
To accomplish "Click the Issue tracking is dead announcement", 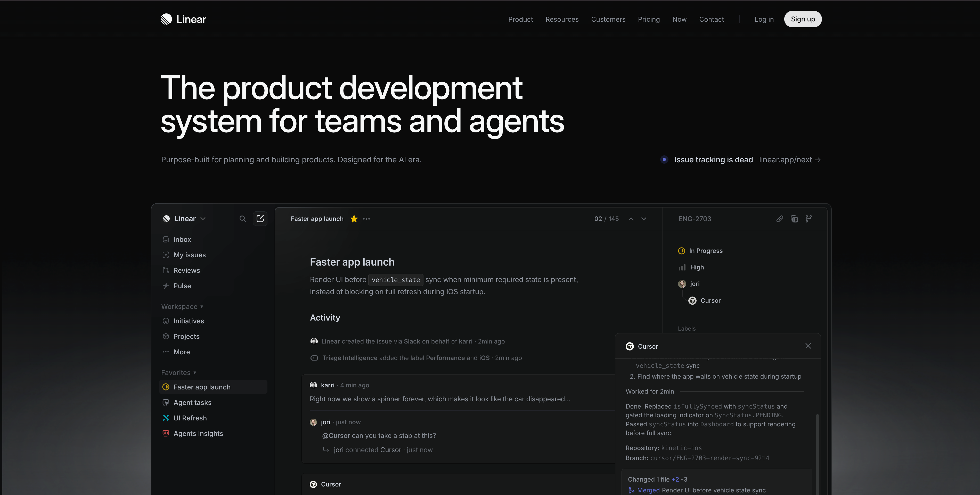I will (x=713, y=160).
